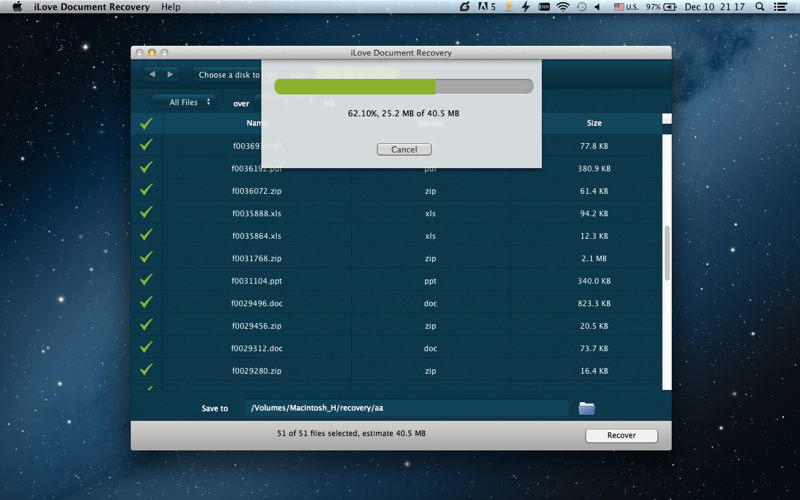
Task: Click the progress text 62.10%
Action: point(404,113)
